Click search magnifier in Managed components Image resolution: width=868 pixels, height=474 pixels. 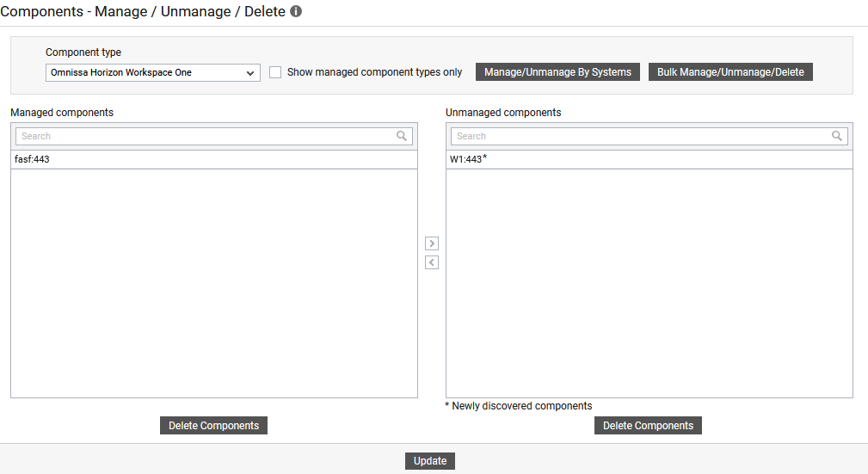(x=402, y=136)
